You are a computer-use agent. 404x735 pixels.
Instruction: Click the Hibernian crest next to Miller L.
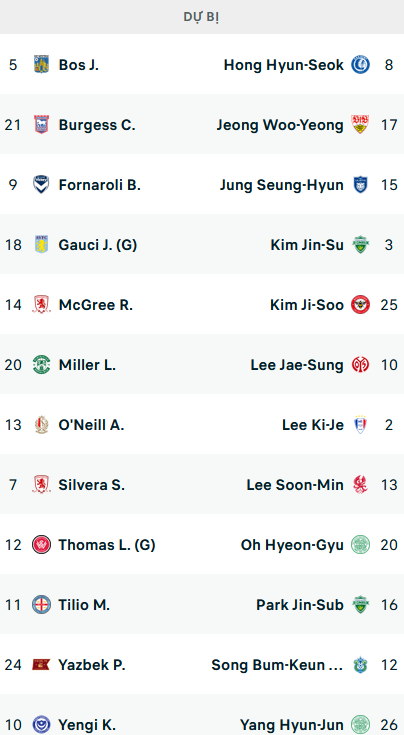pos(41,364)
